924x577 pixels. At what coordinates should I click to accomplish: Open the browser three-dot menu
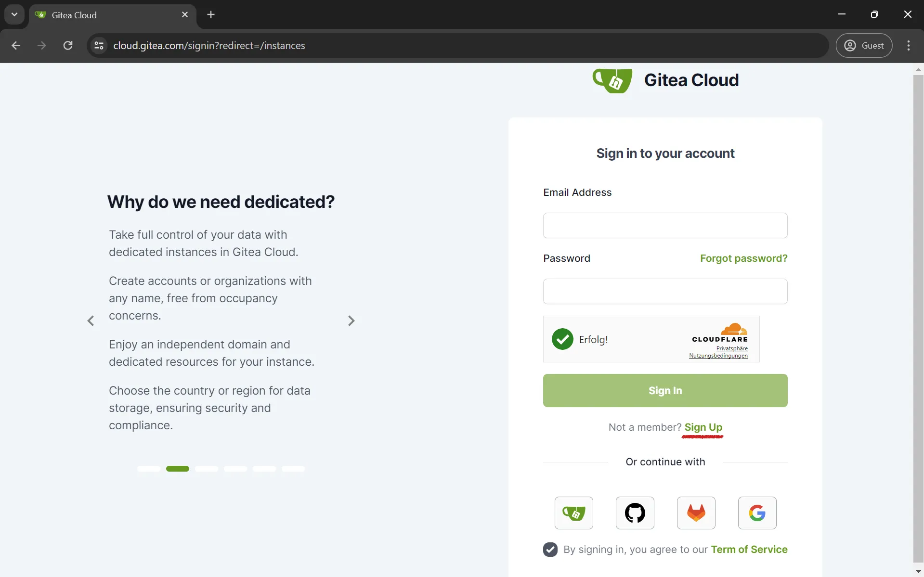pyautogui.click(x=909, y=45)
